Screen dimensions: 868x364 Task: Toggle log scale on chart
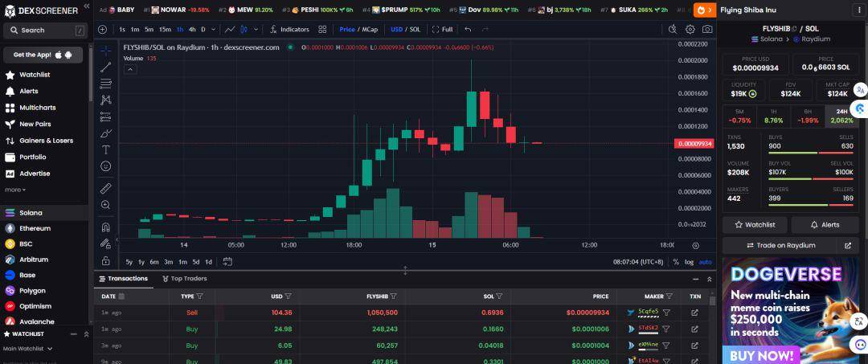(x=689, y=262)
